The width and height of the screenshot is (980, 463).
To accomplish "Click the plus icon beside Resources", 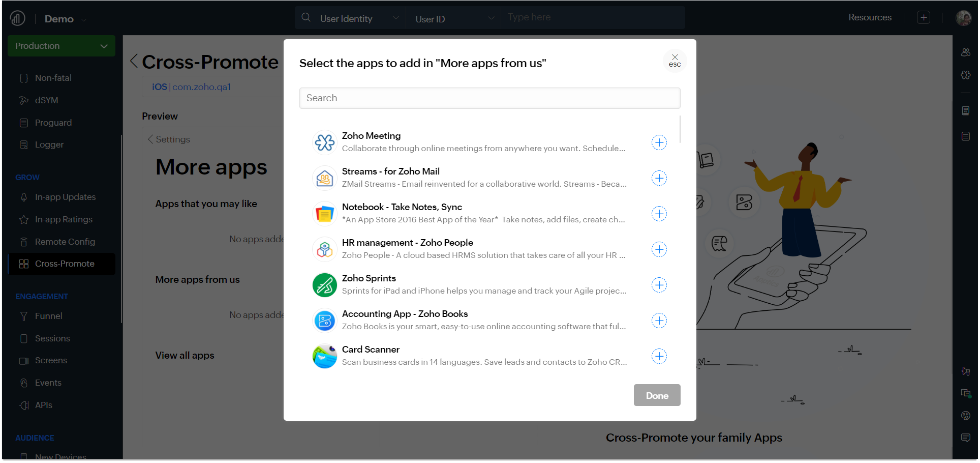I will [x=924, y=17].
